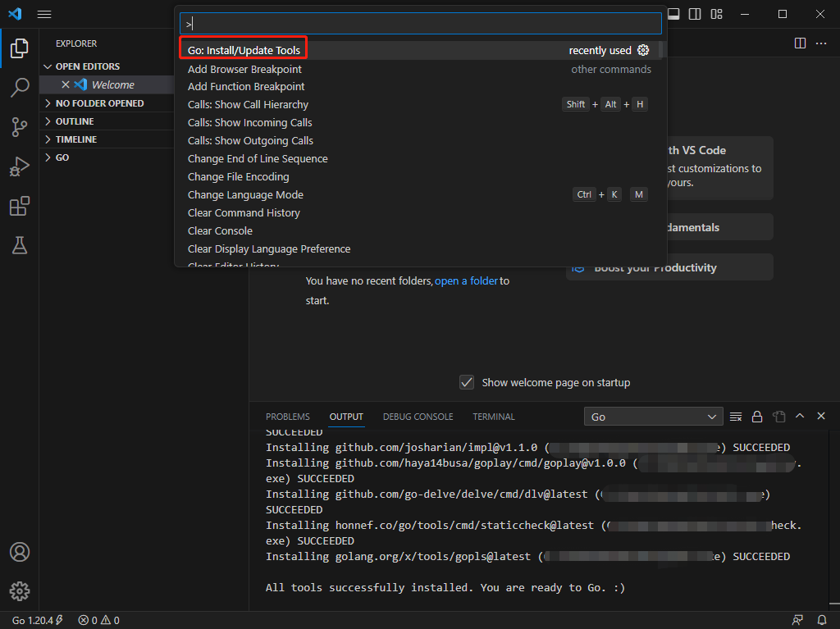The image size is (840, 629).
Task: Select Clear Console command
Action: point(419,231)
